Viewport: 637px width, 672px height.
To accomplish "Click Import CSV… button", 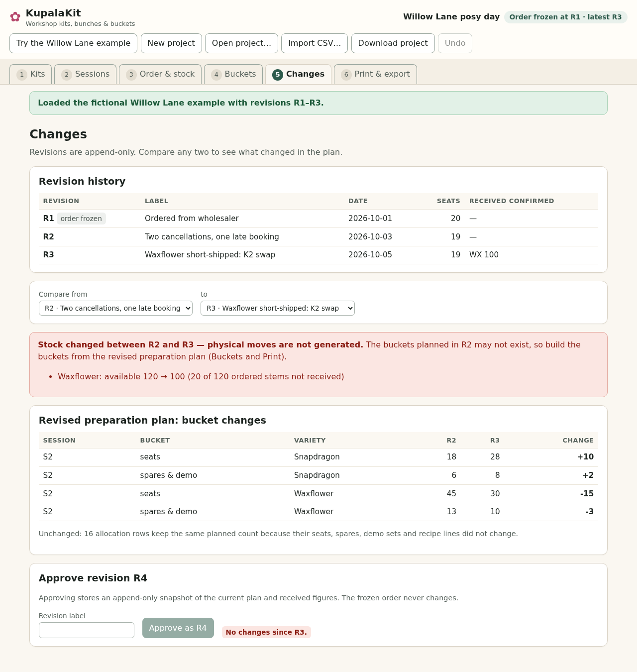I will 315,43.
